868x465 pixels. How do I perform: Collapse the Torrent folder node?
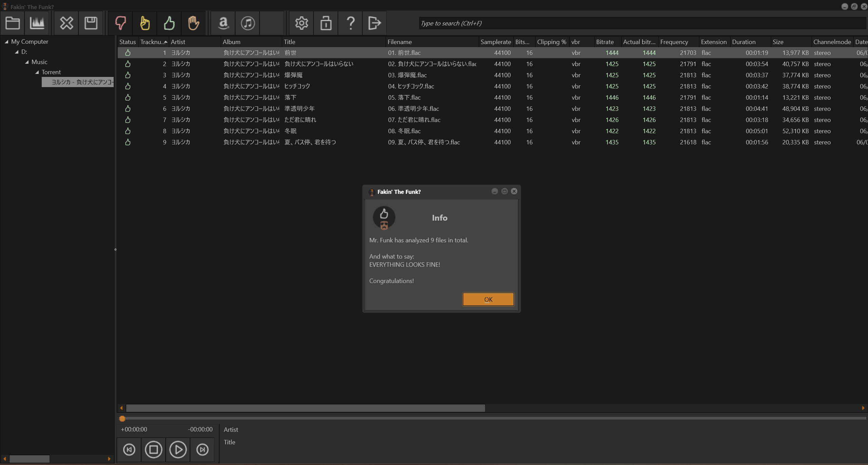(37, 72)
